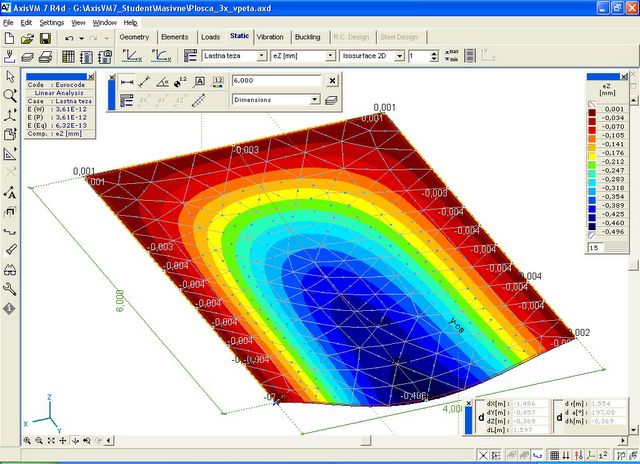Open the File menu
This screenshot has height=464, width=640.
pyautogui.click(x=8, y=23)
